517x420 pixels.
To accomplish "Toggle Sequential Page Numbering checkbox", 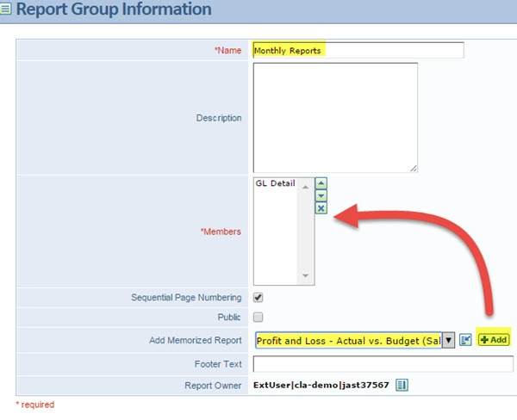I will click(x=258, y=298).
